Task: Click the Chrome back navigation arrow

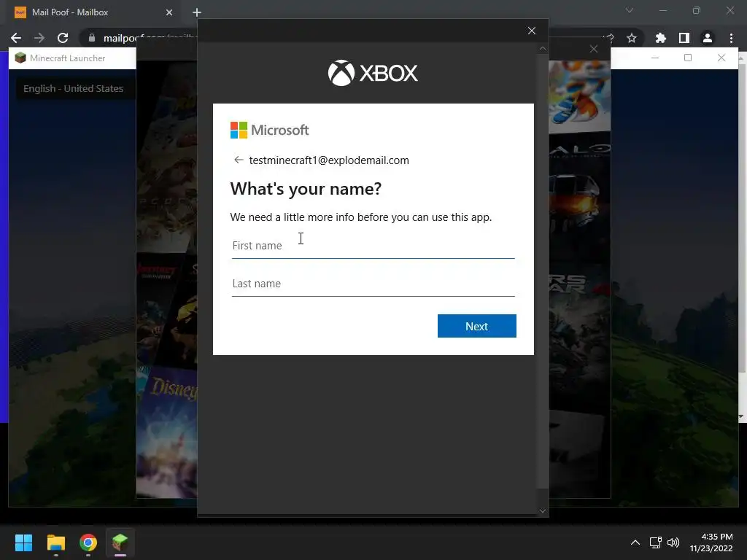Action: (x=16, y=38)
